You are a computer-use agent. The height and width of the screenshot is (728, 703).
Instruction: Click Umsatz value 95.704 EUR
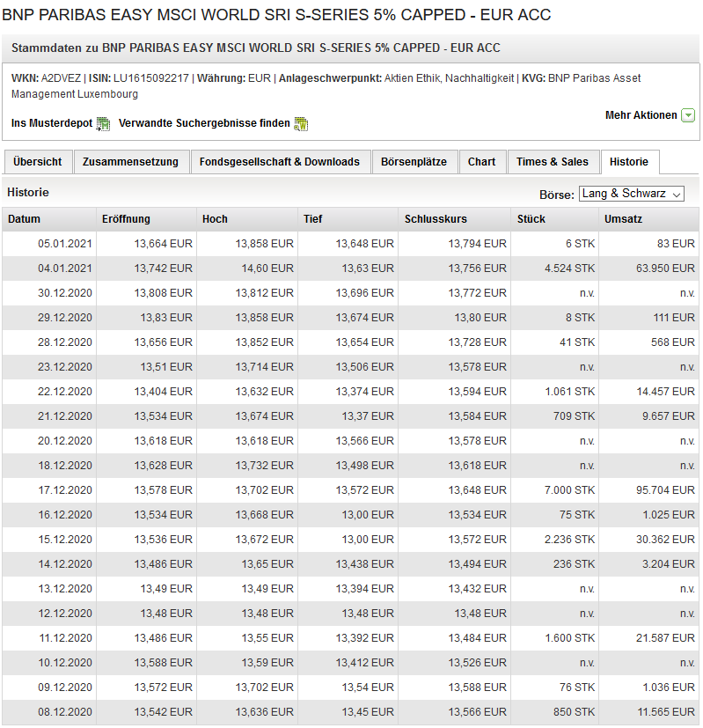(665, 489)
